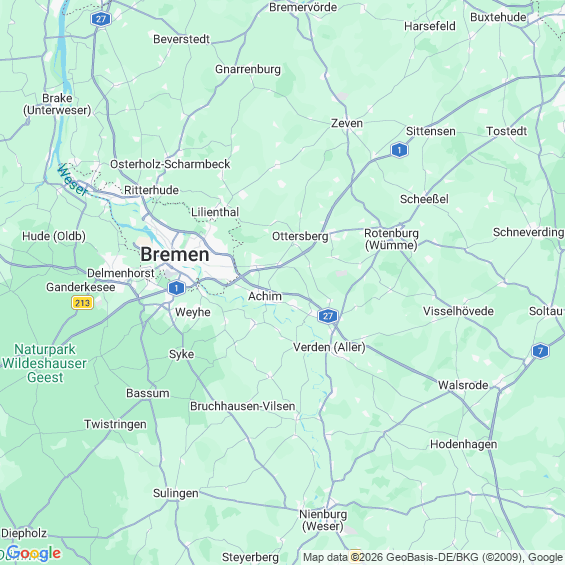Screen dimensions: 565x565
Task: Select the Bremen city label
Action: tap(175, 254)
